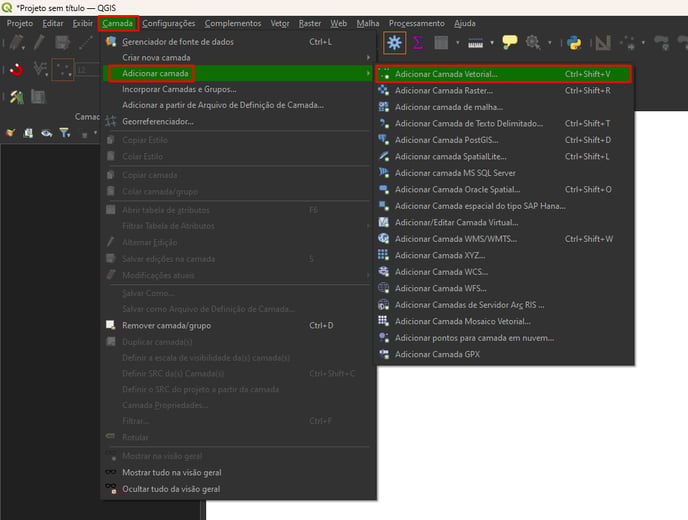
Task: Click the Arc RIS server layer icon
Action: 383,305
